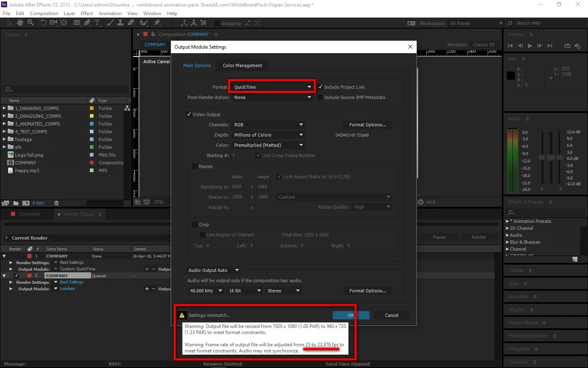Select the Rectangle shape tool
The width and height of the screenshot is (588, 368).
(x=76, y=23)
